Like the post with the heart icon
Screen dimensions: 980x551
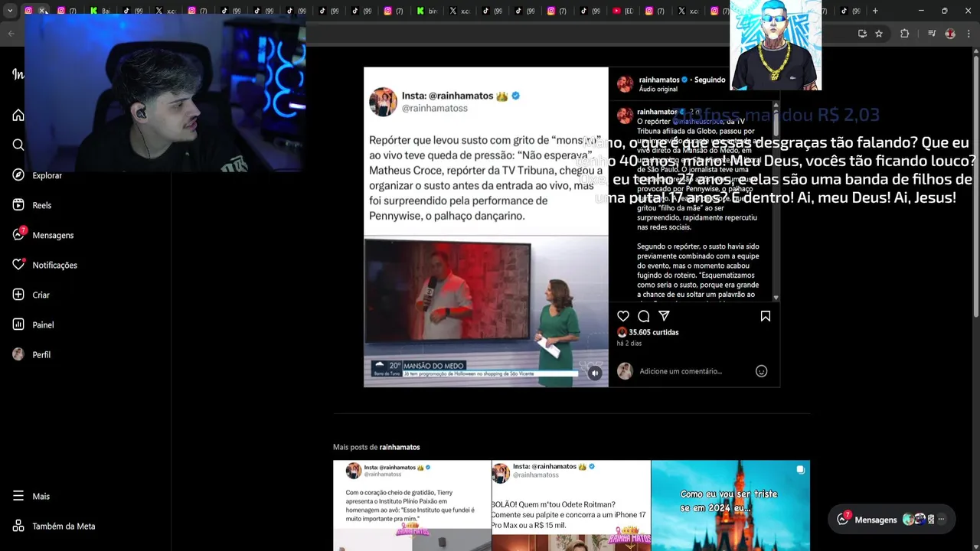click(x=623, y=316)
